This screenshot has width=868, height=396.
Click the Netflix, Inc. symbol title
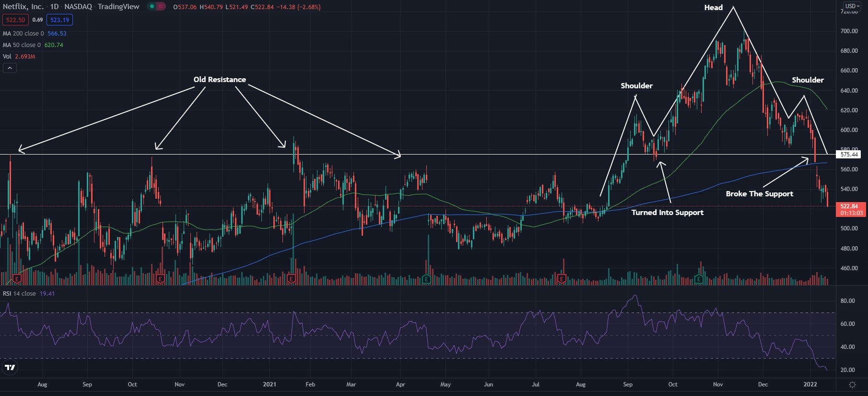click(x=23, y=7)
